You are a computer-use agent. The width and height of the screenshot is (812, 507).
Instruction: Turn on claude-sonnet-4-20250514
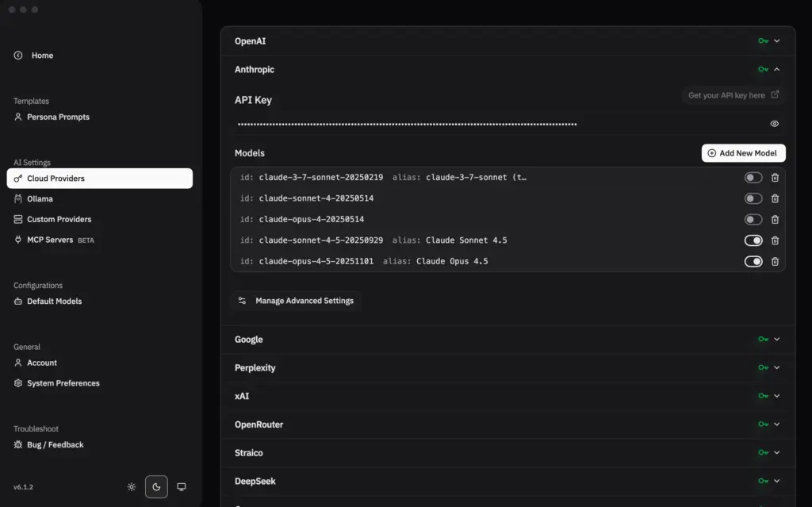[x=753, y=198]
